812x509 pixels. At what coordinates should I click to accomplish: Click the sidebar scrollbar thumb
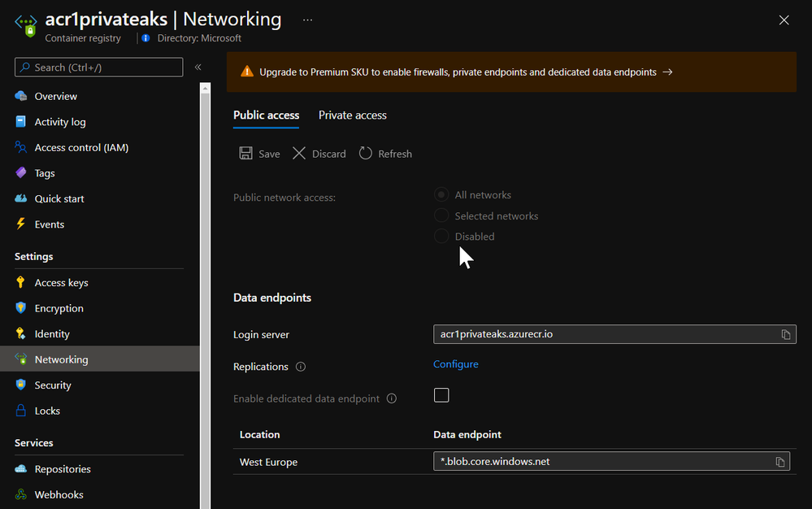pyautogui.click(x=205, y=300)
